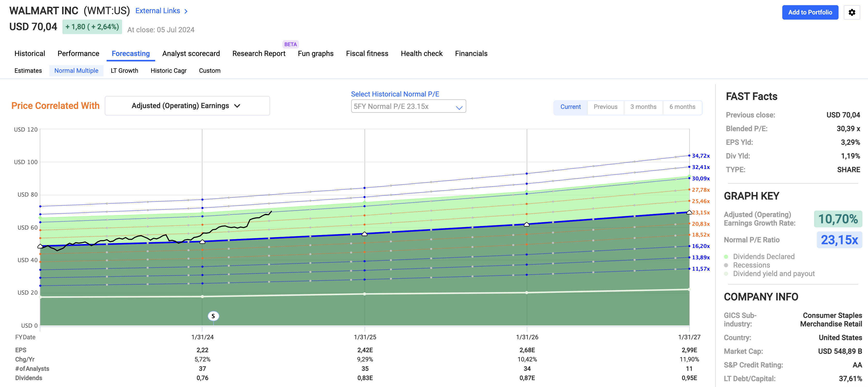
Task: Click triangle marker at 1/31/25 on chart
Action: tap(364, 234)
